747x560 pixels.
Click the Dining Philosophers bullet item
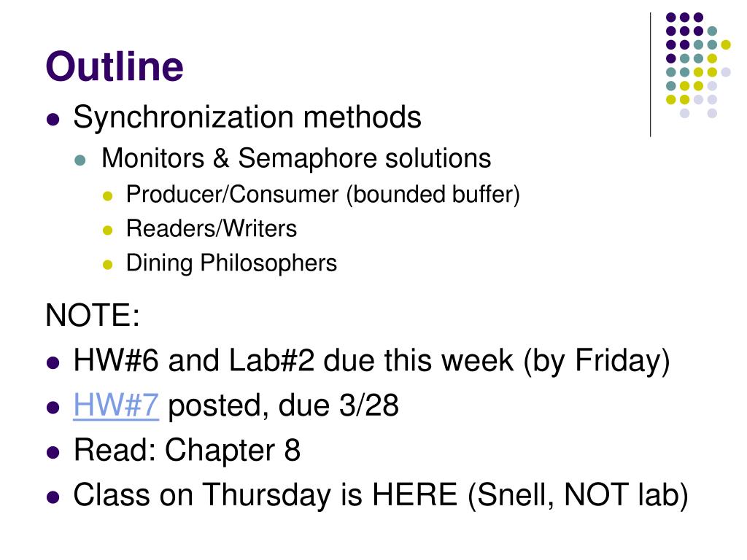(x=231, y=263)
